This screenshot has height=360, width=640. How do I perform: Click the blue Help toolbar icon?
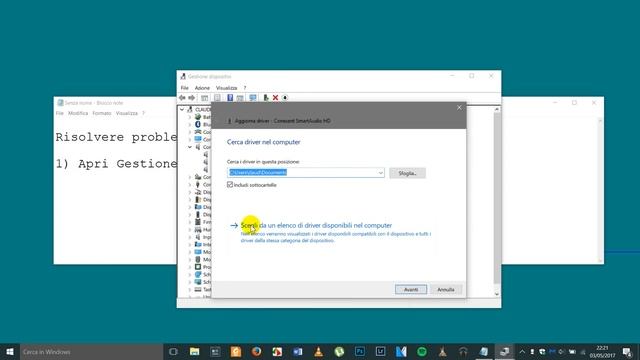coord(230,98)
